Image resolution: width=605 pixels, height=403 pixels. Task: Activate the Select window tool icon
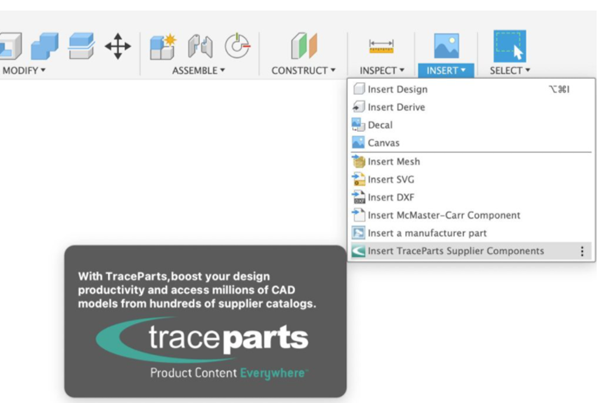tap(509, 46)
